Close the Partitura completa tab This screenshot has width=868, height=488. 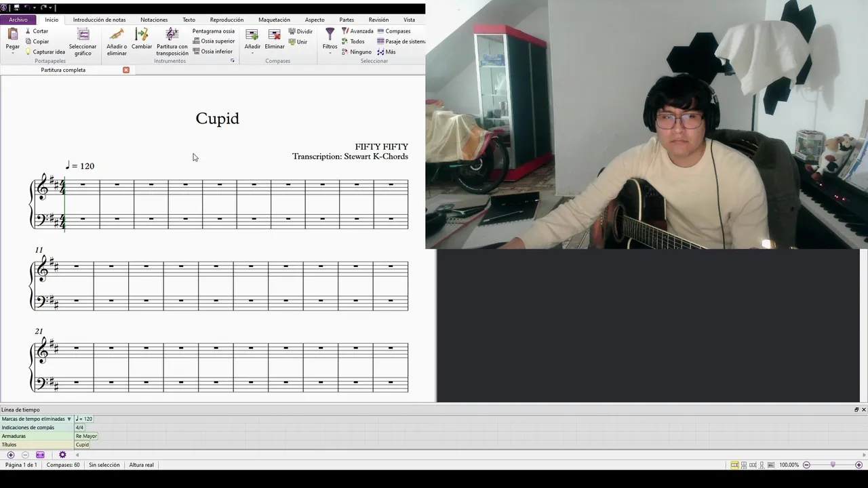[x=126, y=70]
